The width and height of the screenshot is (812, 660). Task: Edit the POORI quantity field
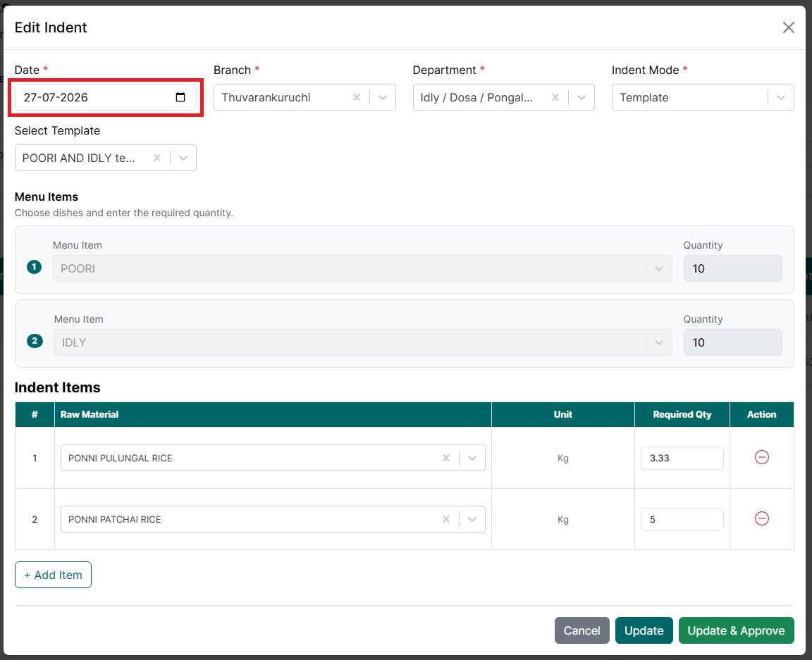click(733, 268)
